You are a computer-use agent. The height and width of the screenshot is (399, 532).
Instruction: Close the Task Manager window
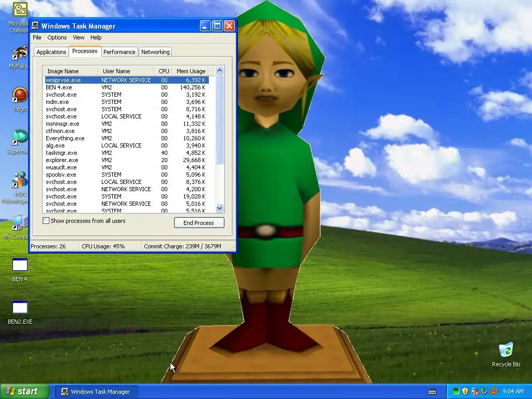[229, 26]
